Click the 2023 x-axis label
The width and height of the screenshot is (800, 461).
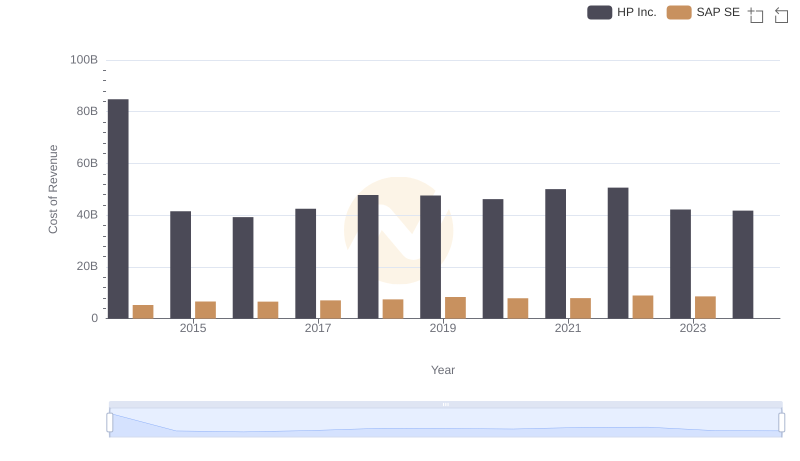(x=693, y=328)
